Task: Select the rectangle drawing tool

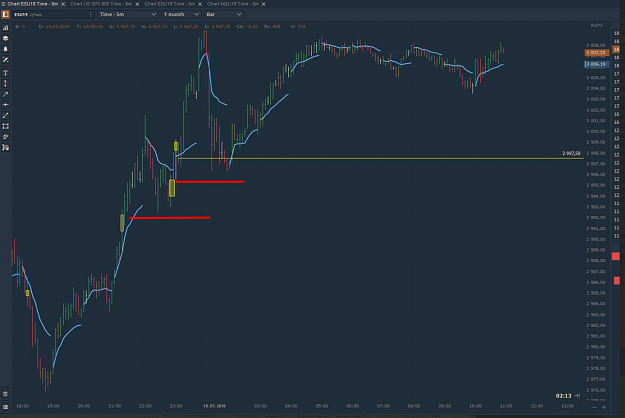Action: [6, 126]
